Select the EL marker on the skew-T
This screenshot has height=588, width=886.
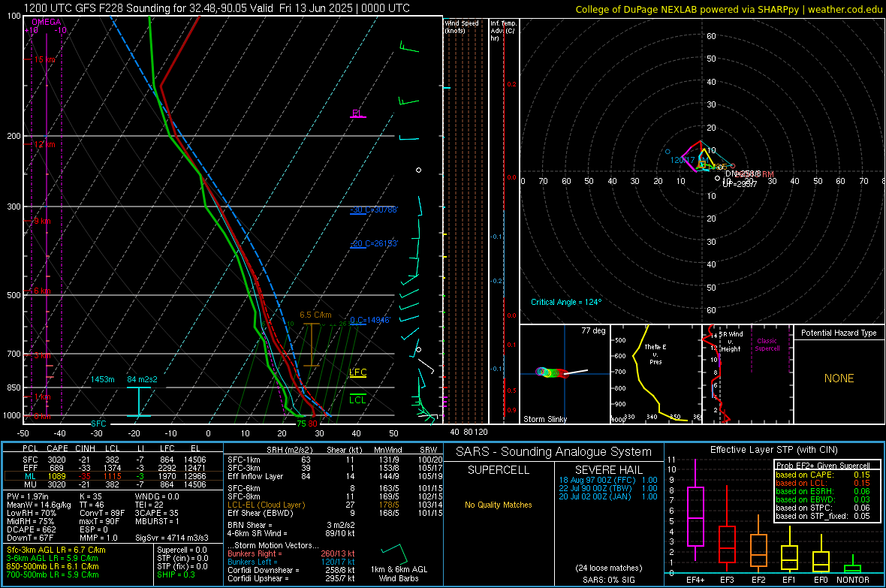pos(357,113)
